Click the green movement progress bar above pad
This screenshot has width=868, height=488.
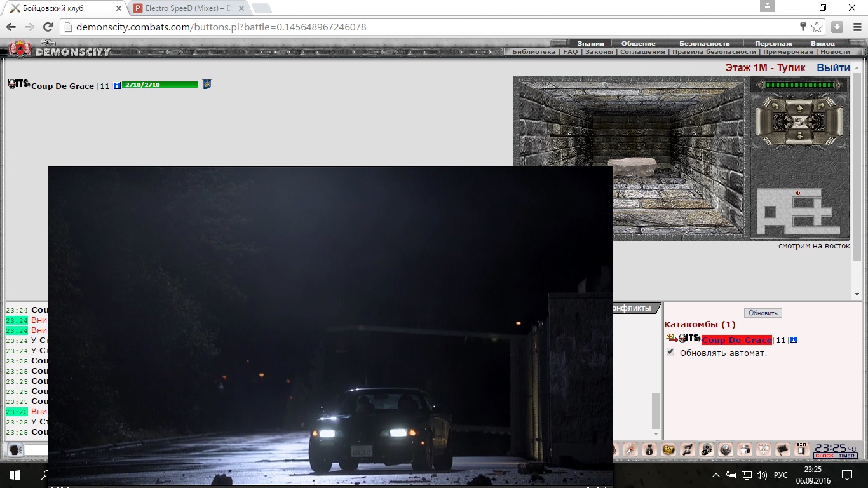click(x=799, y=85)
